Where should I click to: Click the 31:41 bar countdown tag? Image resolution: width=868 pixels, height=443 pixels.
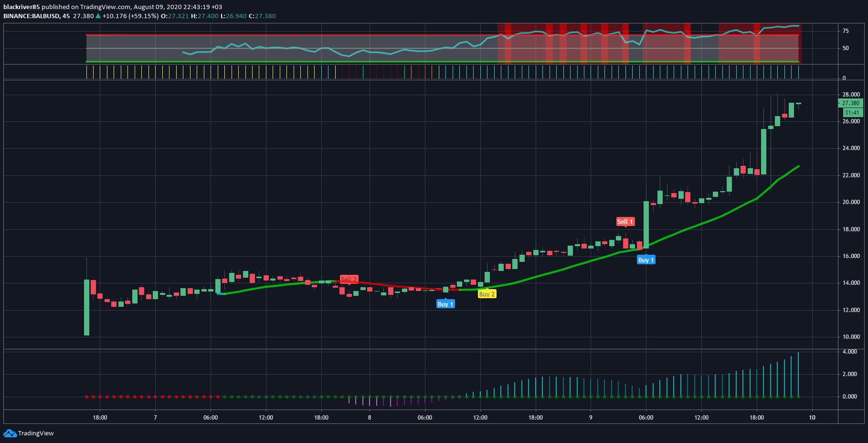852,113
